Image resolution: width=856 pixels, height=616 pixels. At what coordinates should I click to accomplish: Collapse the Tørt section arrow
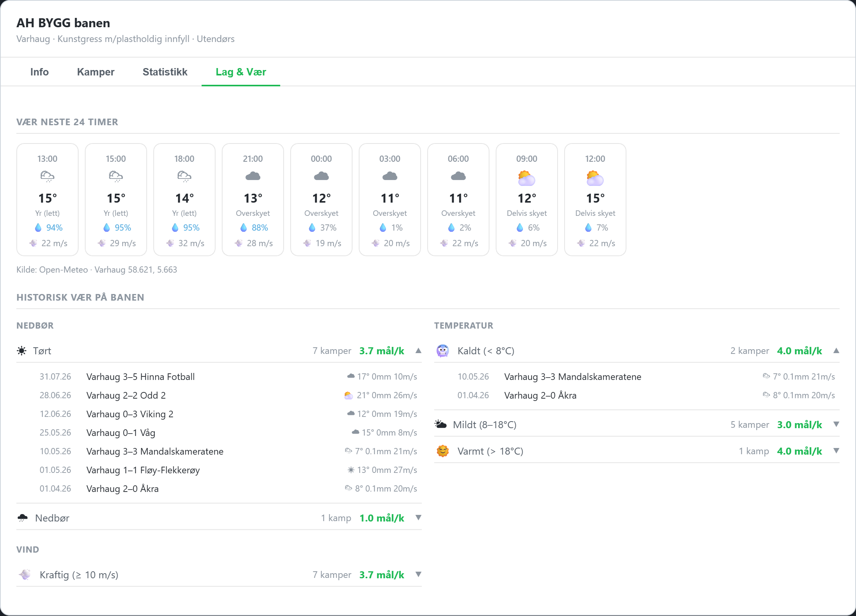(x=418, y=350)
